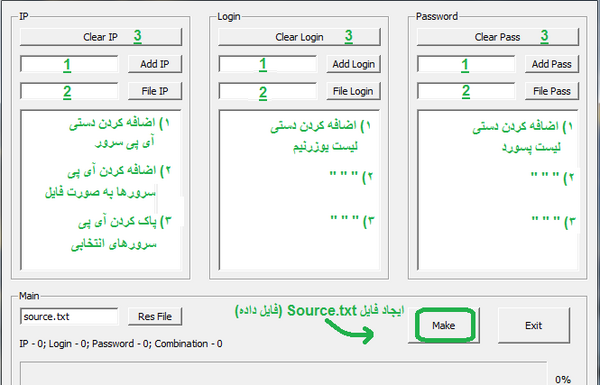Click the Exit button

point(533,325)
